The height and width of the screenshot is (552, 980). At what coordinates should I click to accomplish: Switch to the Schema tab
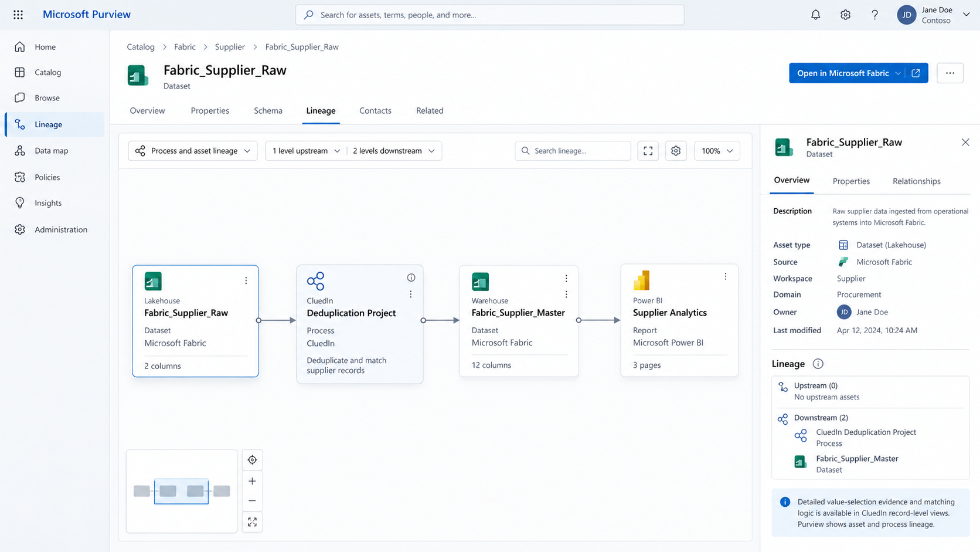pos(268,110)
